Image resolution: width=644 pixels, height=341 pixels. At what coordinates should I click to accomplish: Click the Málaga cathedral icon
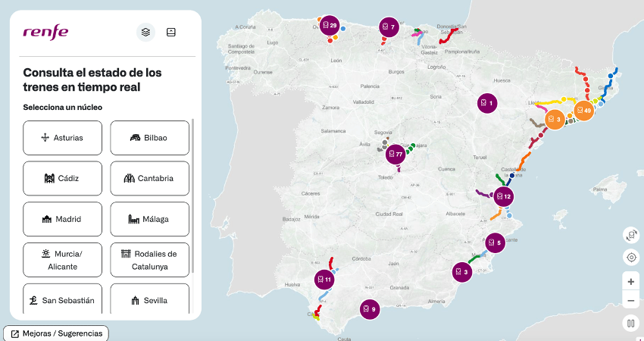coord(133,220)
